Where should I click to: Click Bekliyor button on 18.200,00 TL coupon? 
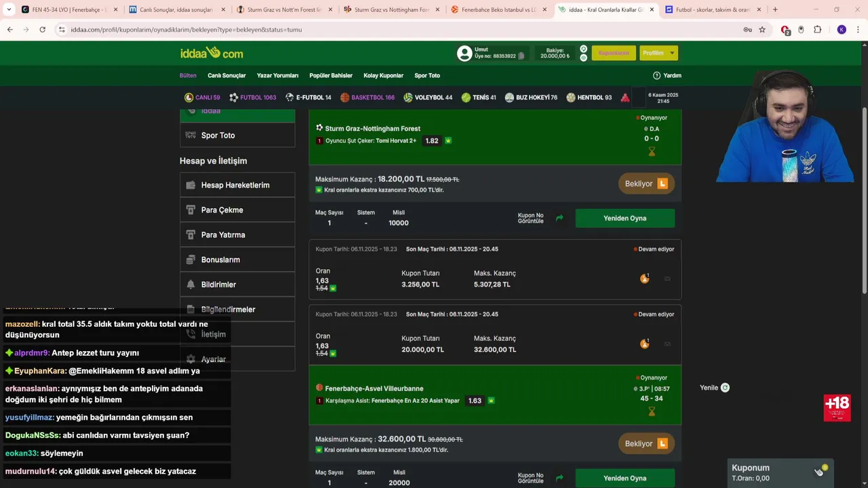pyautogui.click(x=646, y=184)
